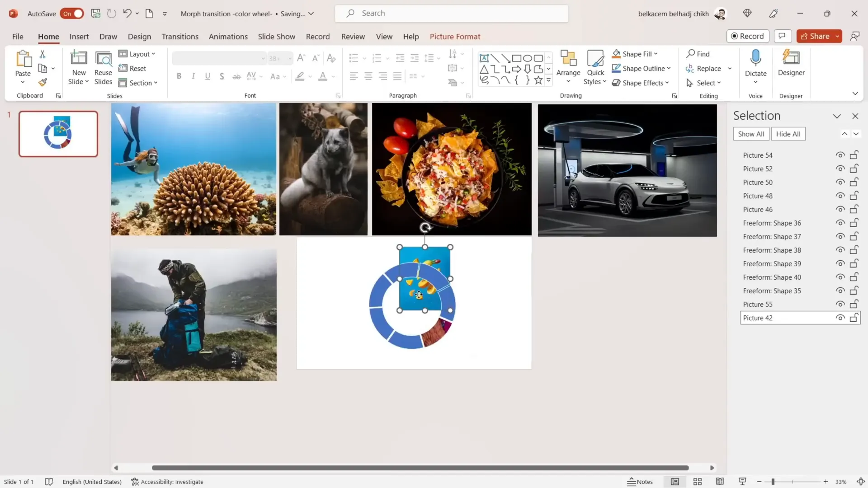Image resolution: width=868 pixels, height=488 pixels.
Task: Switch to the Slide Show tab
Action: [x=276, y=37]
